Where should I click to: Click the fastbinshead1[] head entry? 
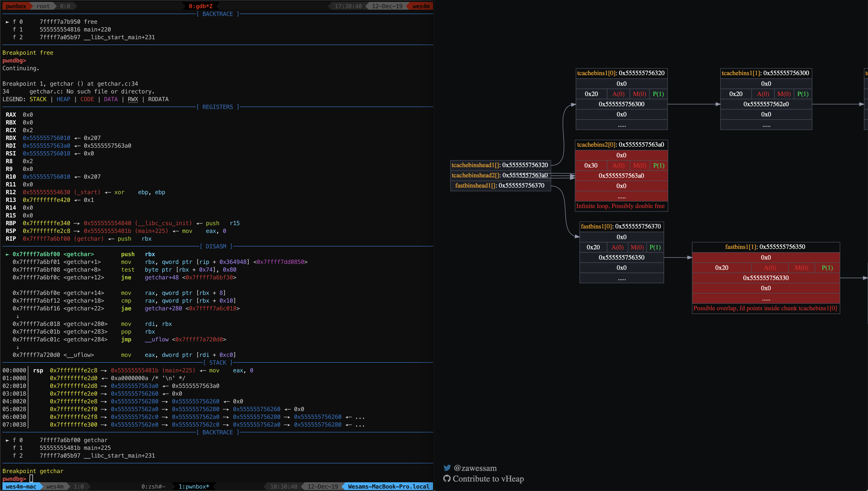(x=500, y=185)
